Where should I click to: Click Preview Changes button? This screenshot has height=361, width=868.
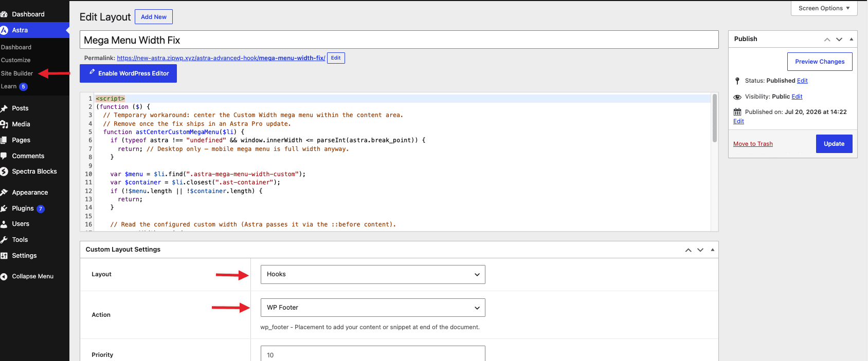(x=820, y=62)
